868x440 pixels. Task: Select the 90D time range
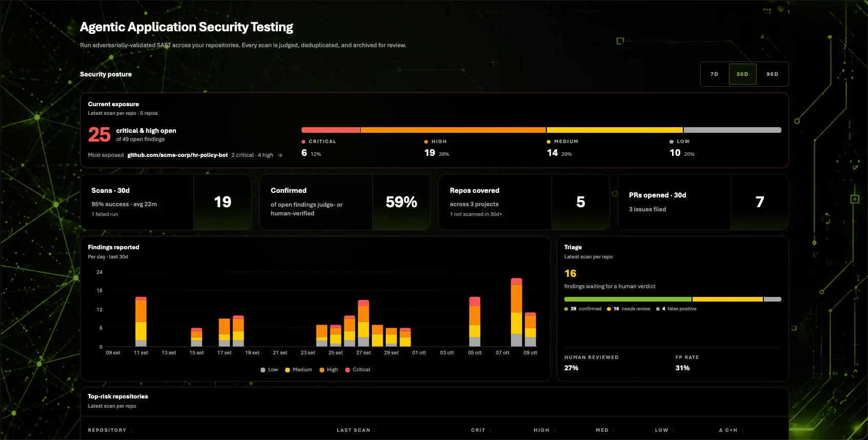coord(772,74)
